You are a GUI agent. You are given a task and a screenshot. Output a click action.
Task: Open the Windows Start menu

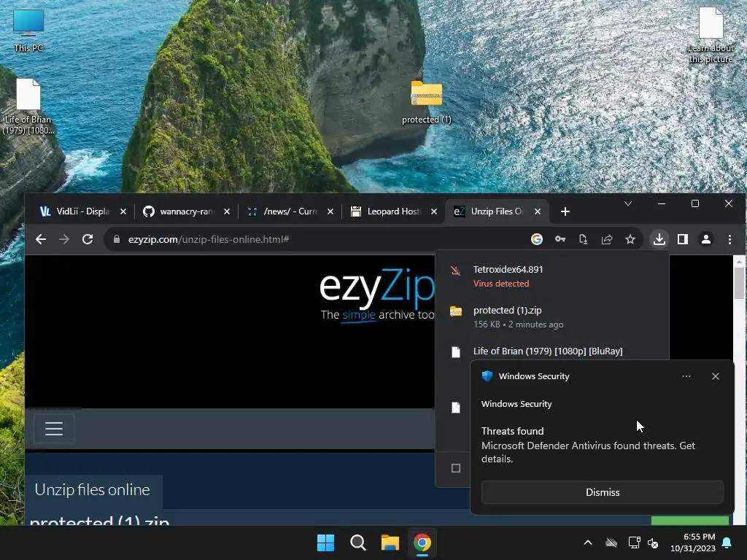pos(326,542)
